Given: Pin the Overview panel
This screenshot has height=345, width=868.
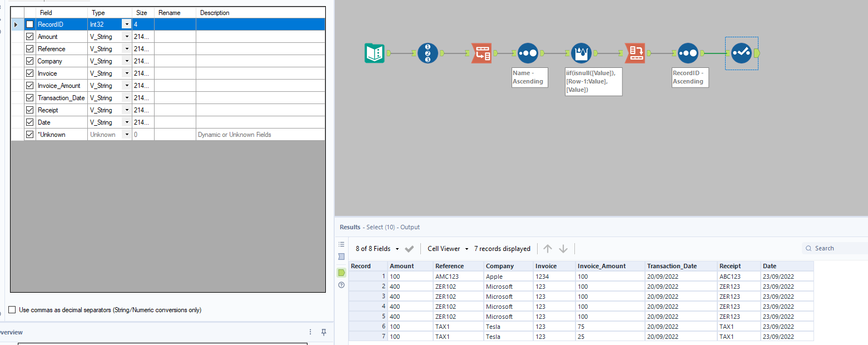Looking at the screenshot, I should pos(324,332).
